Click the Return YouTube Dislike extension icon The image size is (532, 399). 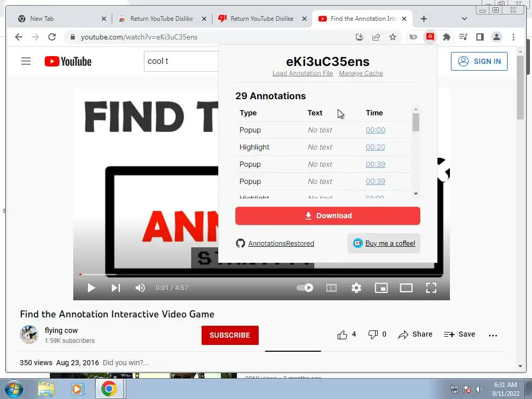[413, 37]
